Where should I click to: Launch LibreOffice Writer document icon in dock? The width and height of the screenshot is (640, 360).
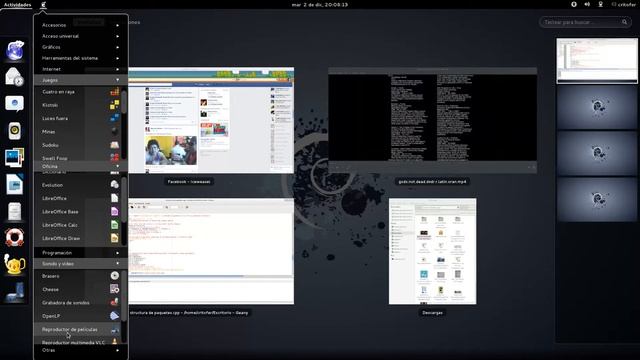(15, 184)
